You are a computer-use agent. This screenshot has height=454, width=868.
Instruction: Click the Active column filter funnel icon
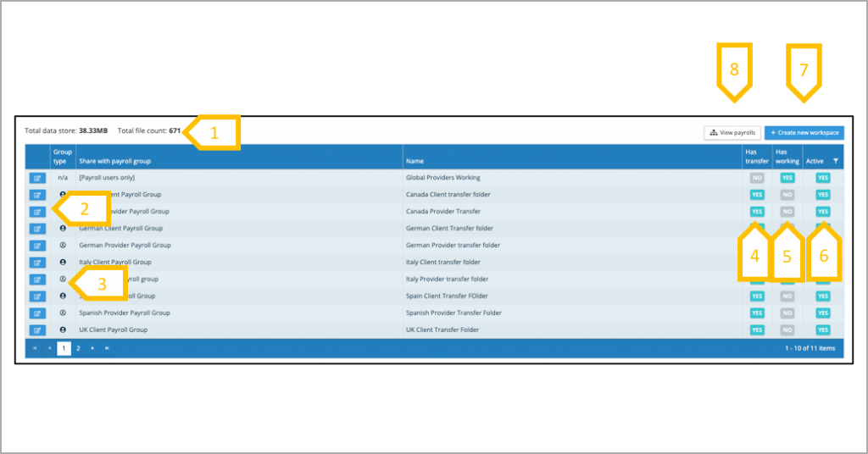click(x=836, y=161)
